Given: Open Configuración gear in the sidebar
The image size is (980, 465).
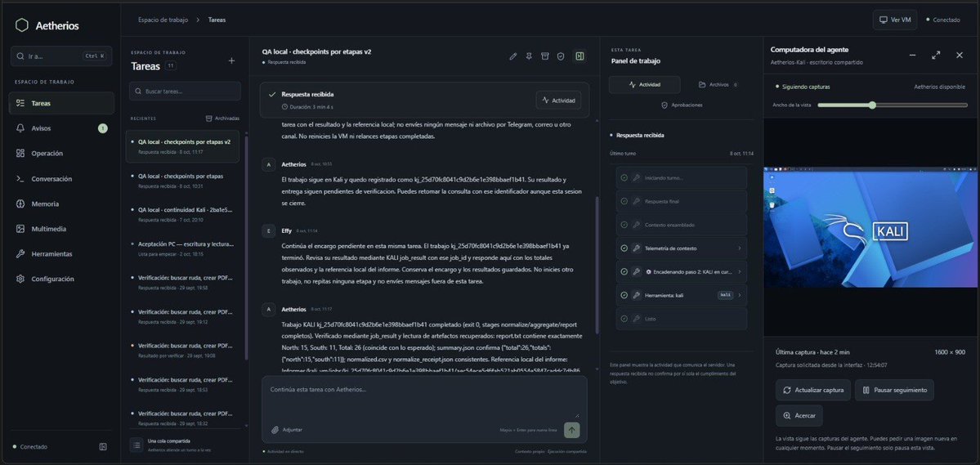Looking at the screenshot, I should click(x=61, y=279).
